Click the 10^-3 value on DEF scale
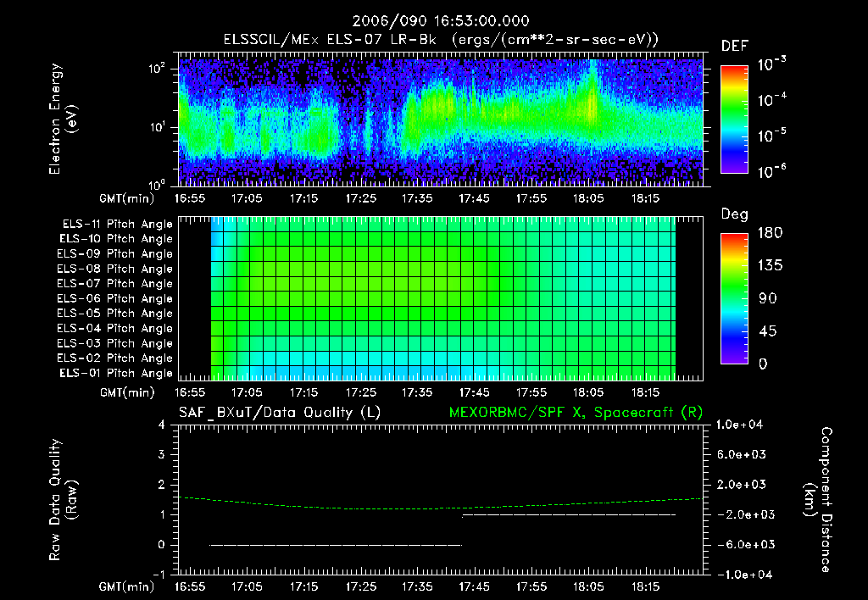The width and height of the screenshot is (868, 600). 771,64
